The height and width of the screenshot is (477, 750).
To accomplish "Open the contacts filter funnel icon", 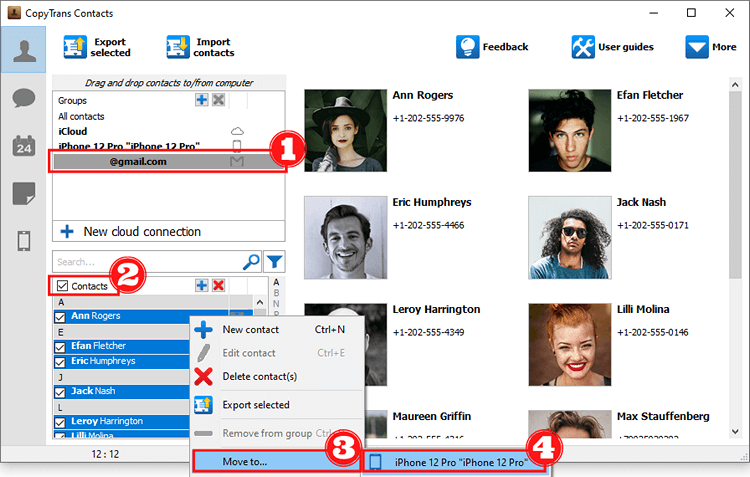I will (275, 262).
